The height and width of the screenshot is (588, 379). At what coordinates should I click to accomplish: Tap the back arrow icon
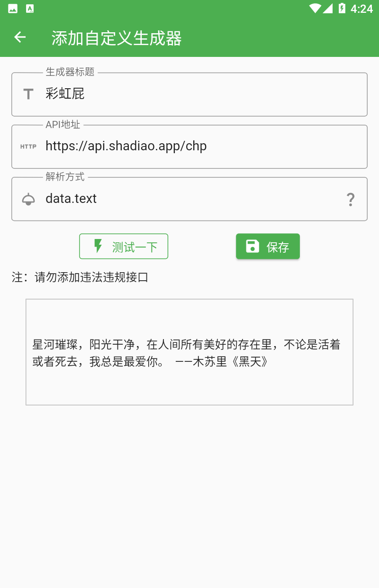coord(20,37)
